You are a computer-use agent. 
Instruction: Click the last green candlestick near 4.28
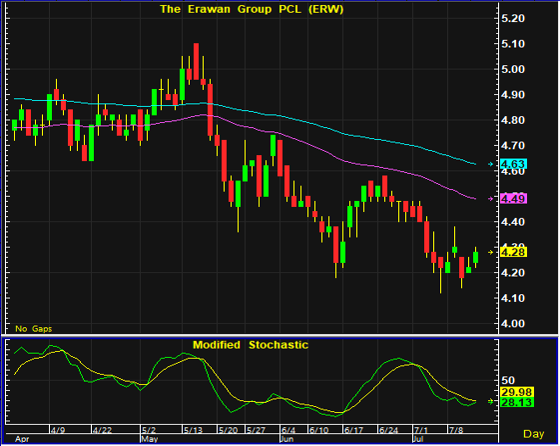click(475, 257)
